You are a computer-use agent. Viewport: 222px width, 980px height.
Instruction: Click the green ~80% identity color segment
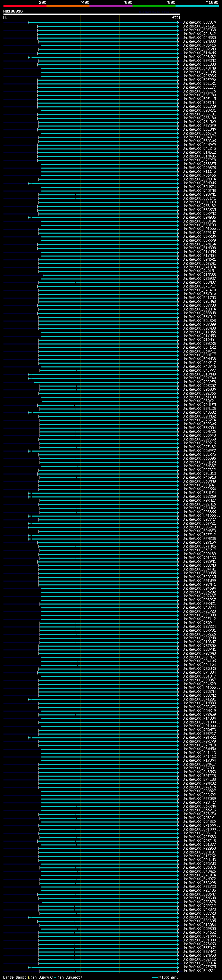[x=154, y=6]
